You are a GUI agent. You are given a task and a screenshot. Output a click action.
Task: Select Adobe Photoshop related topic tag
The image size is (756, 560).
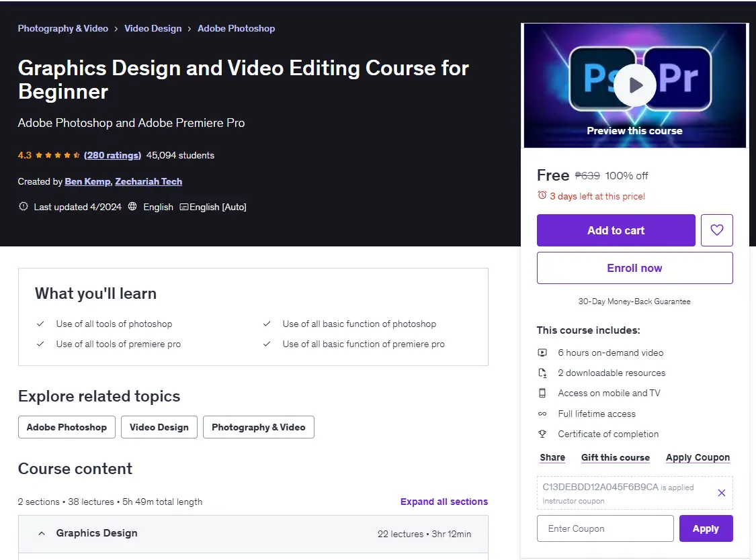pyautogui.click(x=67, y=427)
